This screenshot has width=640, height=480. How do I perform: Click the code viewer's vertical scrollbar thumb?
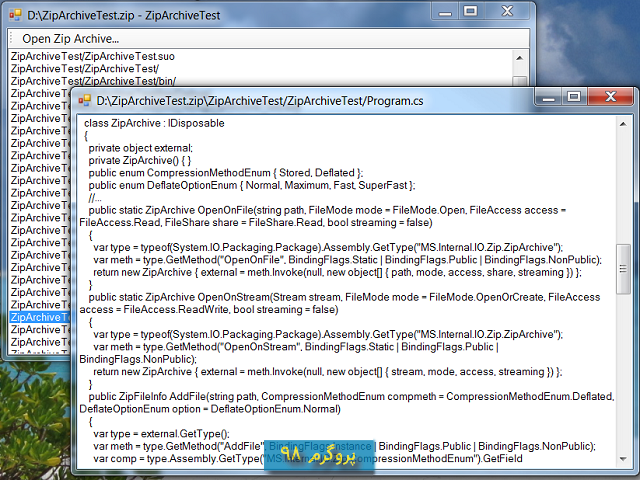pyautogui.click(x=623, y=268)
